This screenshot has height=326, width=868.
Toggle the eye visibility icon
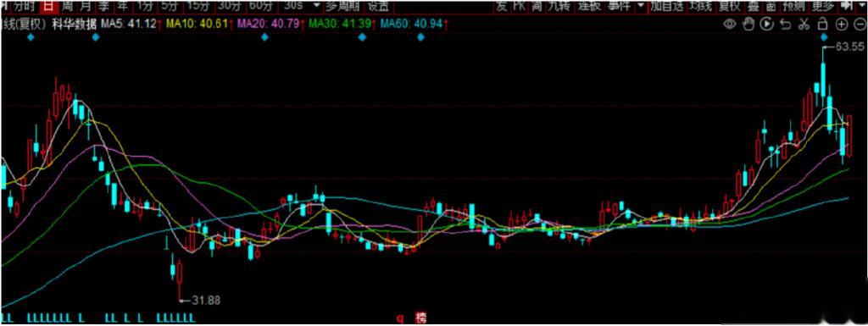[730, 24]
